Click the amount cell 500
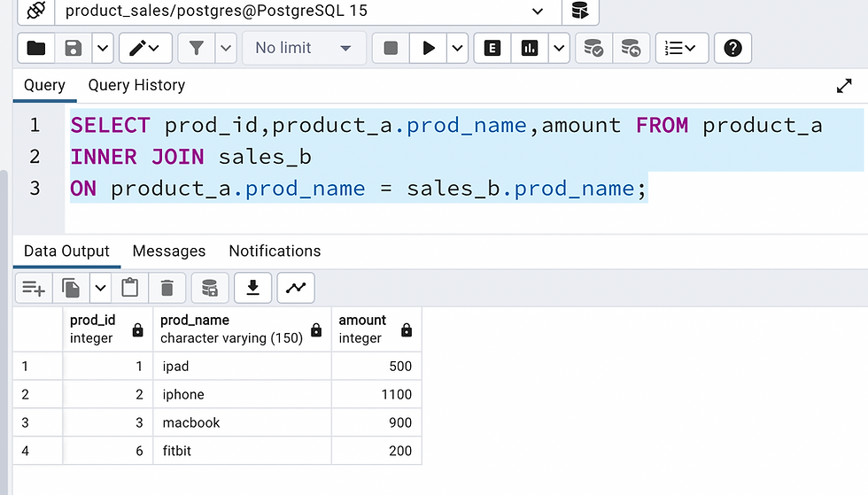Image resolution: width=868 pixels, height=495 pixels. [x=376, y=367]
